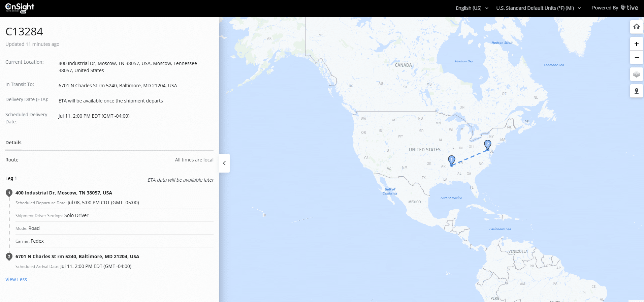Click the Hudson Bay map label

point(464,61)
